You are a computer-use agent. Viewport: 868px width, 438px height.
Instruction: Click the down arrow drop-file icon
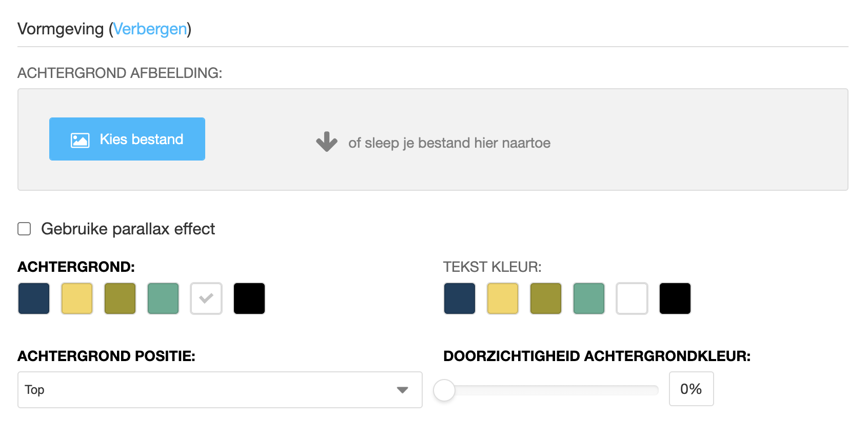pyautogui.click(x=327, y=142)
